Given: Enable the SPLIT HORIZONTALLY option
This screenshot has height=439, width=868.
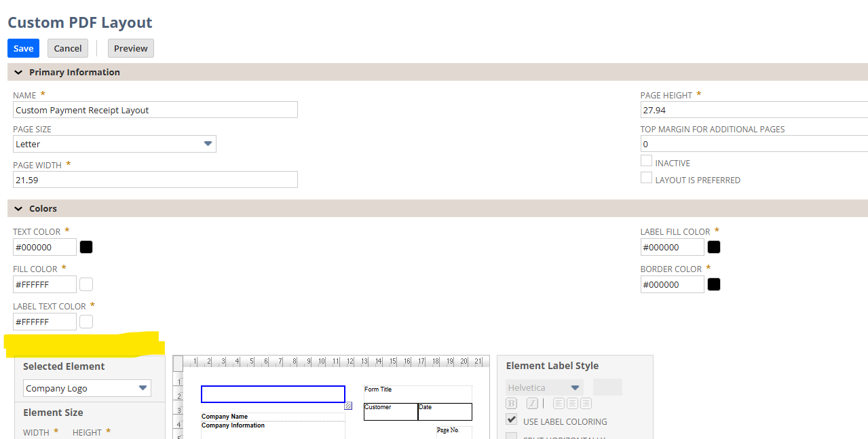Looking at the screenshot, I should pos(510,437).
